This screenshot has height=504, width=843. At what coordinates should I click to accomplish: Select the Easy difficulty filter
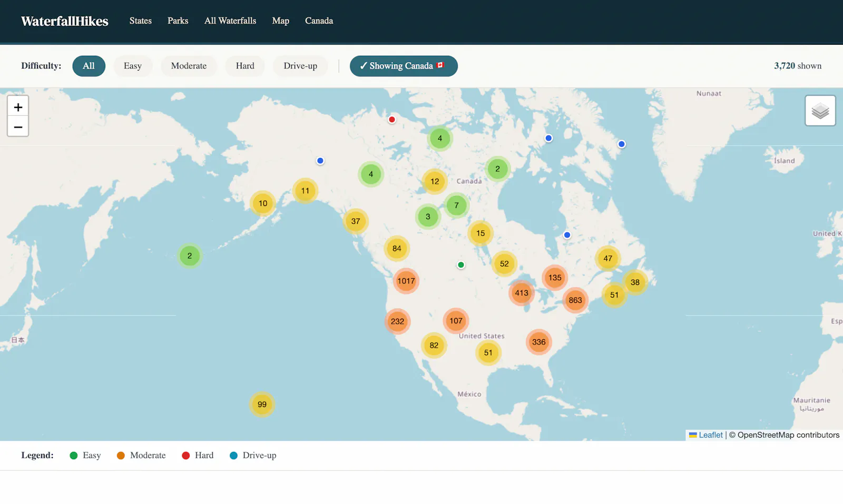[133, 66]
